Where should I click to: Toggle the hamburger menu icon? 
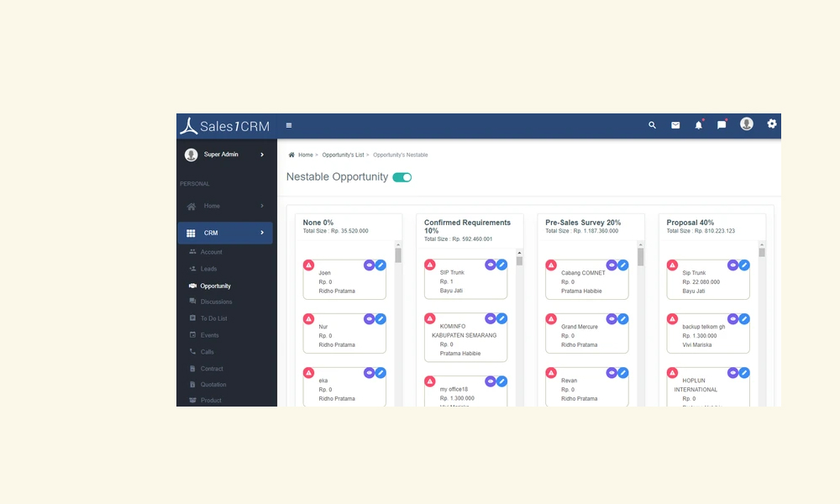coord(289,125)
